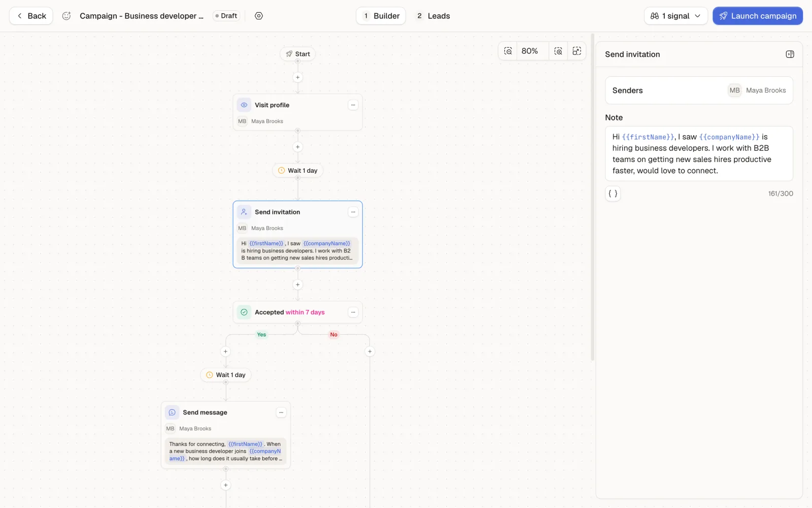The height and width of the screenshot is (508, 812).
Task: Zoom out the campaign canvas
Action: (508, 51)
